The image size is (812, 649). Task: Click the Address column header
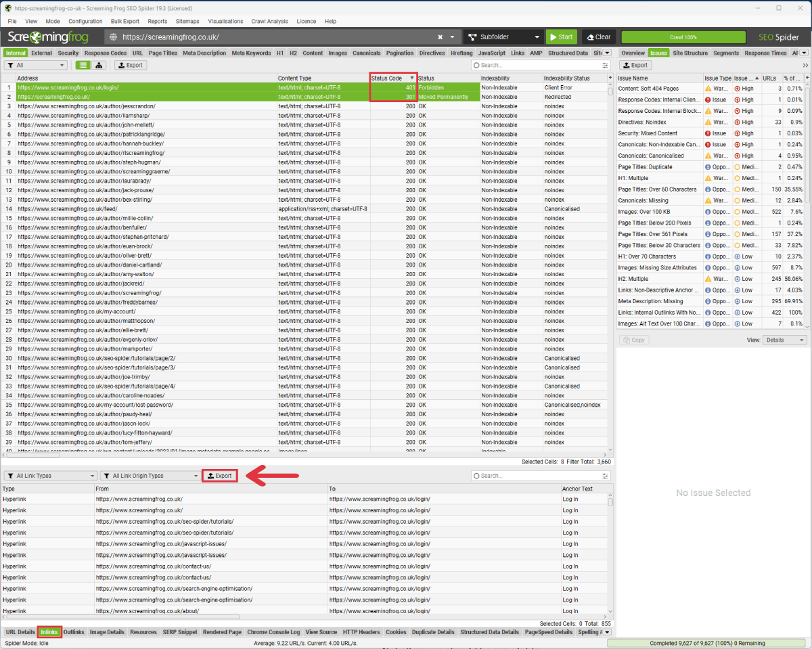point(145,79)
